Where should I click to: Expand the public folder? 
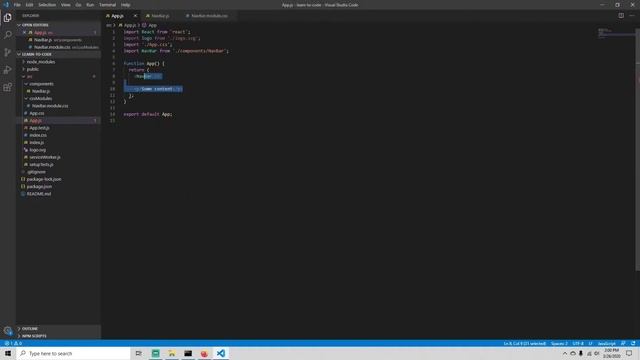click(x=33, y=69)
